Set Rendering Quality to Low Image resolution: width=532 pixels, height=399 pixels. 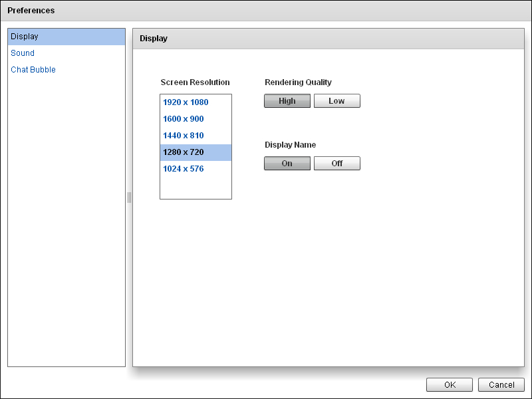pos(337,101)
